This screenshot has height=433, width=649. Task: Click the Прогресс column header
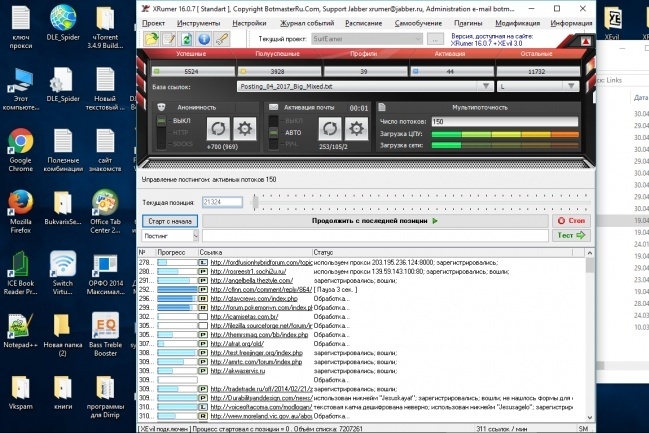click(177, 253)
